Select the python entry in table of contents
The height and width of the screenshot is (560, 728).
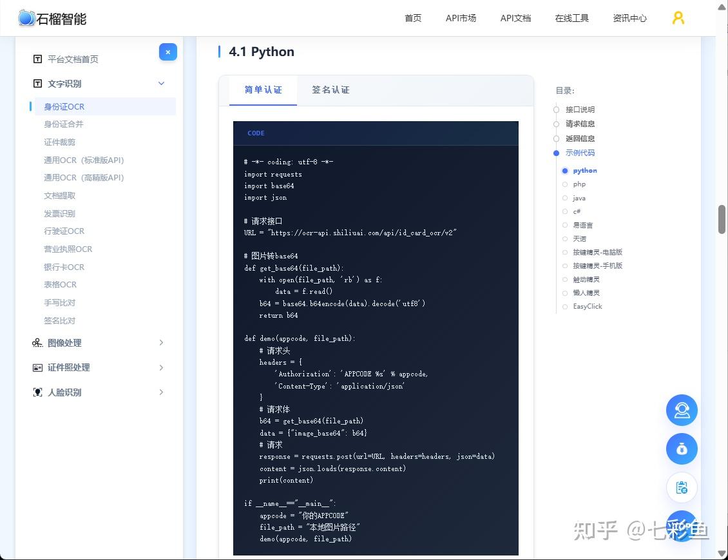pyautogui.click(x=584, y=170)
